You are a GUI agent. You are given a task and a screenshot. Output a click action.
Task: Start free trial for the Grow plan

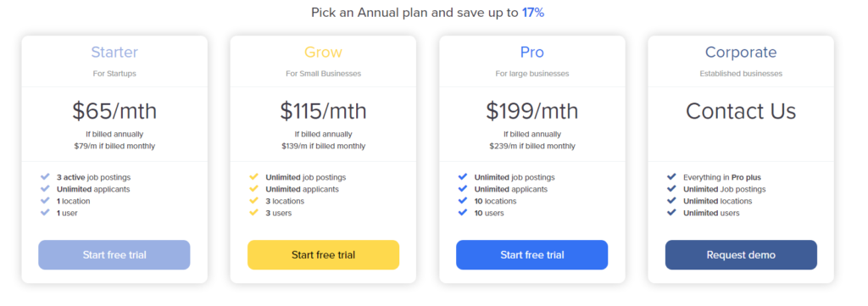coord(323,254)
